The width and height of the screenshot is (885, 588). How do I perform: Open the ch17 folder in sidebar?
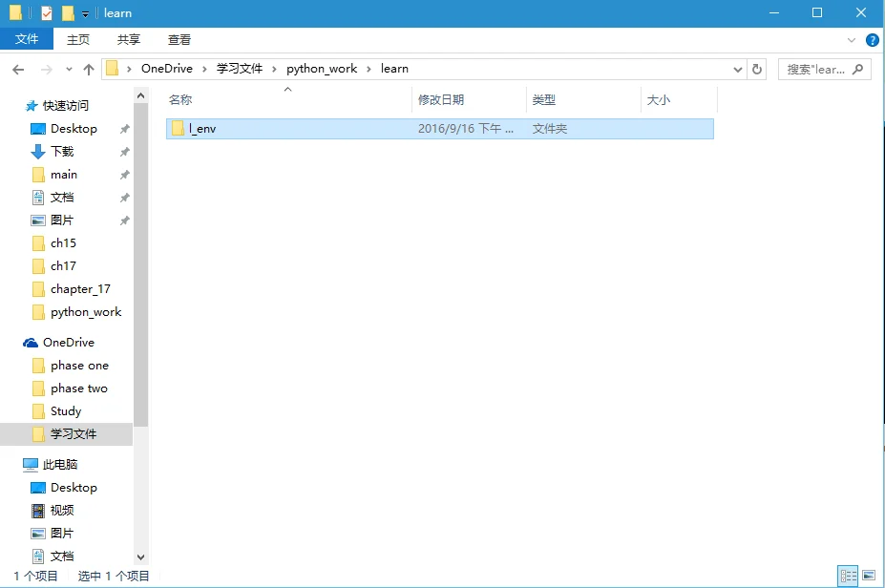coord(63,265)
